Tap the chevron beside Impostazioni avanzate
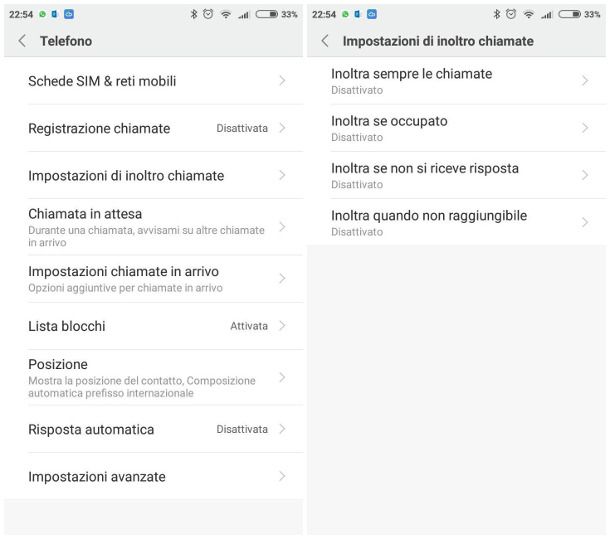Screen dimensions: 610x539 283,477
